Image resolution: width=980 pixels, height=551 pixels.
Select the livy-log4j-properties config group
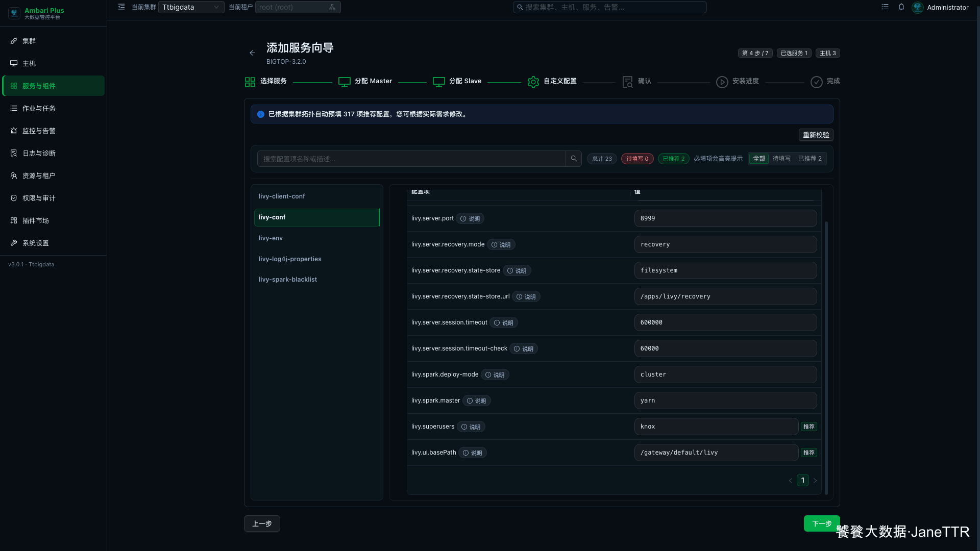point(316,259)
